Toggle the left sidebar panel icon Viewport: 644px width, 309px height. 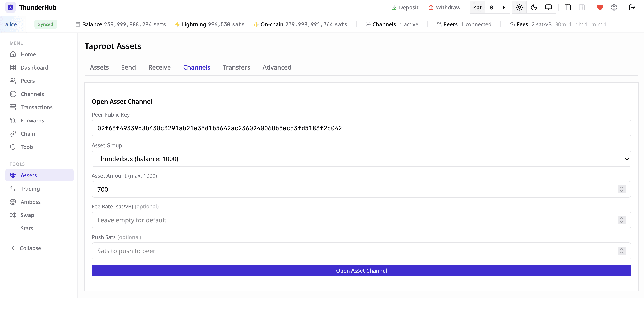[567, 8]
